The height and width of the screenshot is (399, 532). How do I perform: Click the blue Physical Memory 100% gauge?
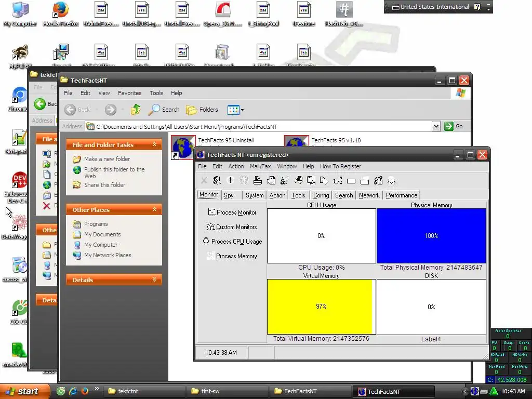(431, 235)
